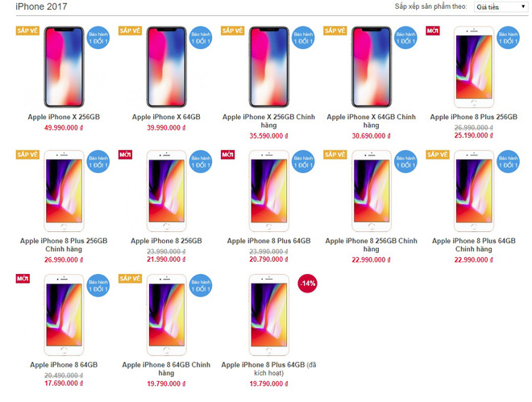Screen dimensions: 532x402
Task: Click the 17.690.000 đ sale price
Action: 64,383
